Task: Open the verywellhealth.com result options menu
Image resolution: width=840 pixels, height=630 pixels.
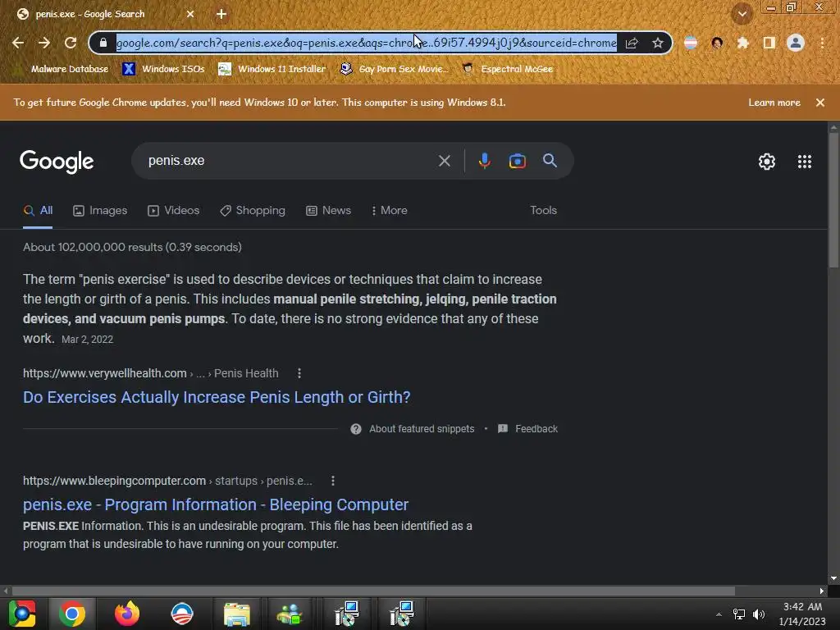Action: tap(299, 373)
